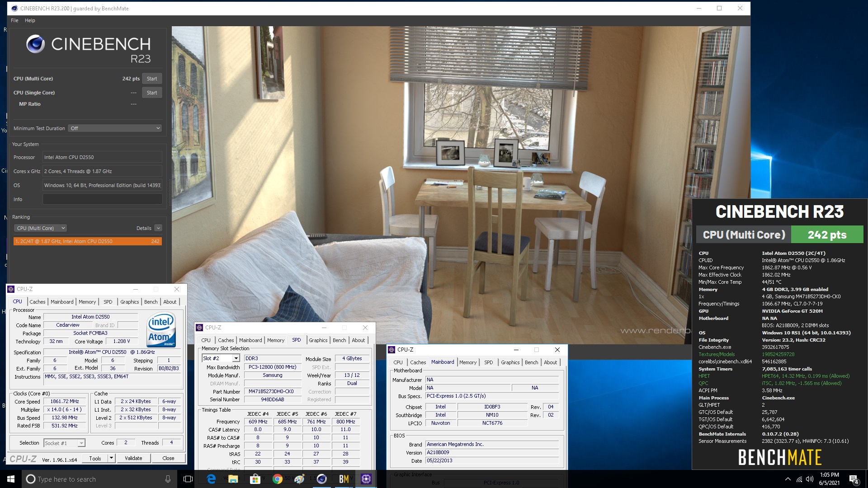Click the 242 pts score in BenchMate panel
The image size is (868, 488).
point(827,235)
